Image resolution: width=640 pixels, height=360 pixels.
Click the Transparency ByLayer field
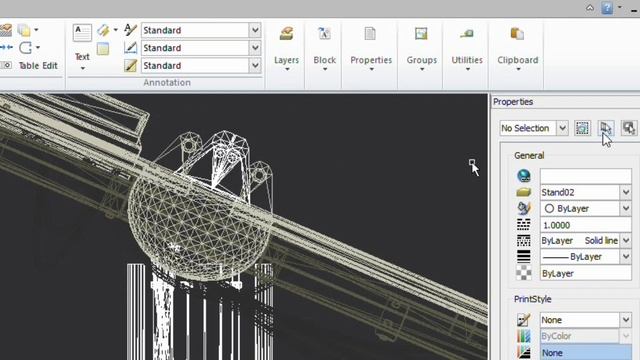(x=586, y=273)
